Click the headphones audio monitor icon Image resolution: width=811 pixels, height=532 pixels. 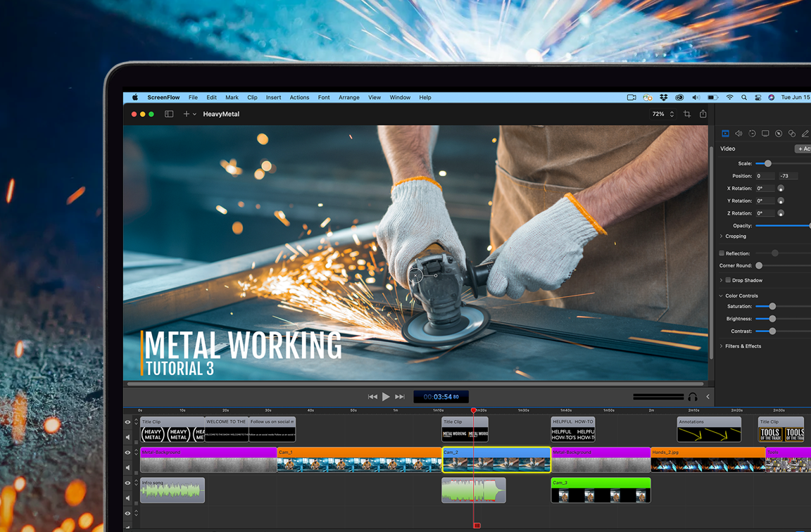[x=693, y=397]
